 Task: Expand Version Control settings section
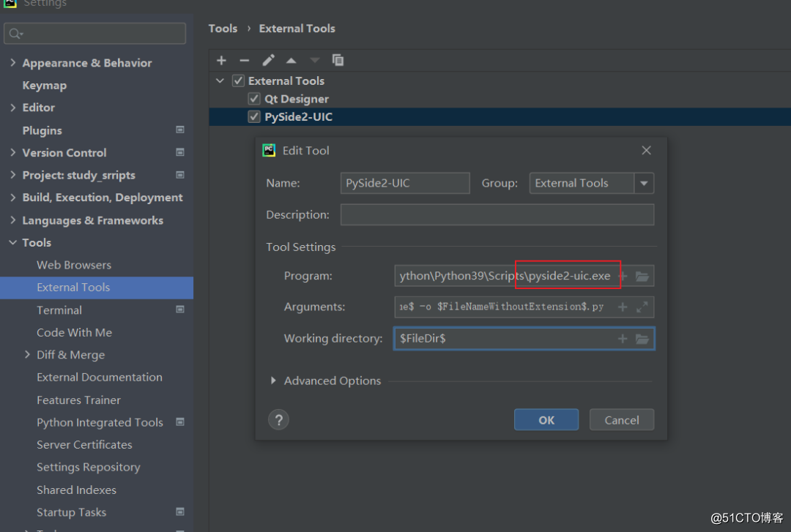[x=12, y=152]
